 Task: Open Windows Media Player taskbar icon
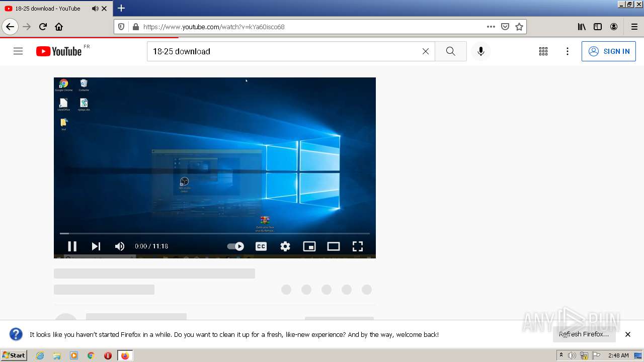(x=74, y=355)
